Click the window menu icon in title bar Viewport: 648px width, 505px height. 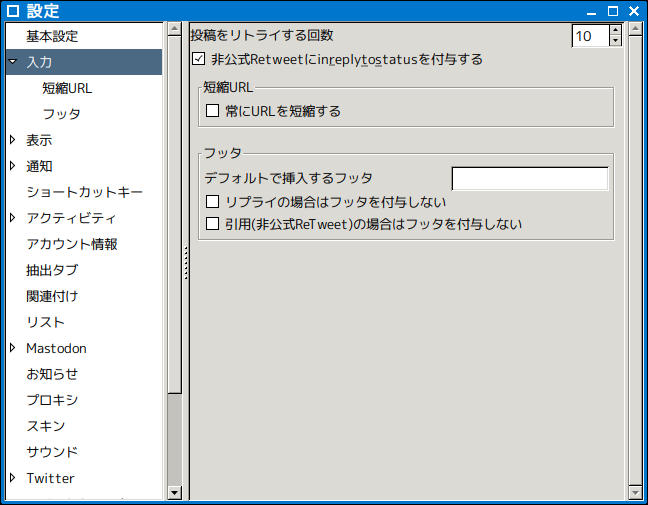(x=13, y=11)
